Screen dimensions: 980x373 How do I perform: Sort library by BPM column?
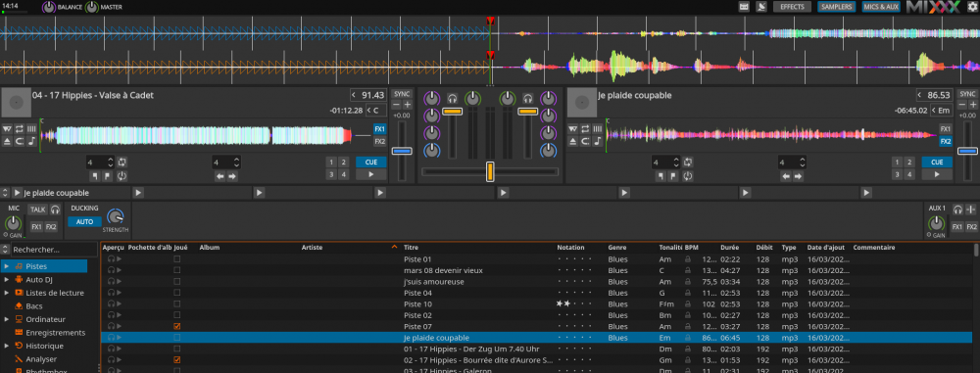[691, 248]
